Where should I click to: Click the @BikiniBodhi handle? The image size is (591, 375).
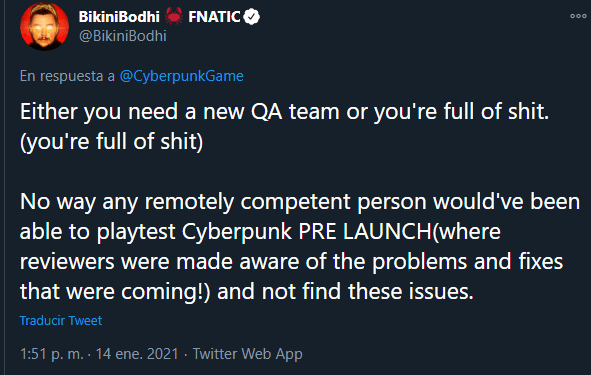[122, 36]
